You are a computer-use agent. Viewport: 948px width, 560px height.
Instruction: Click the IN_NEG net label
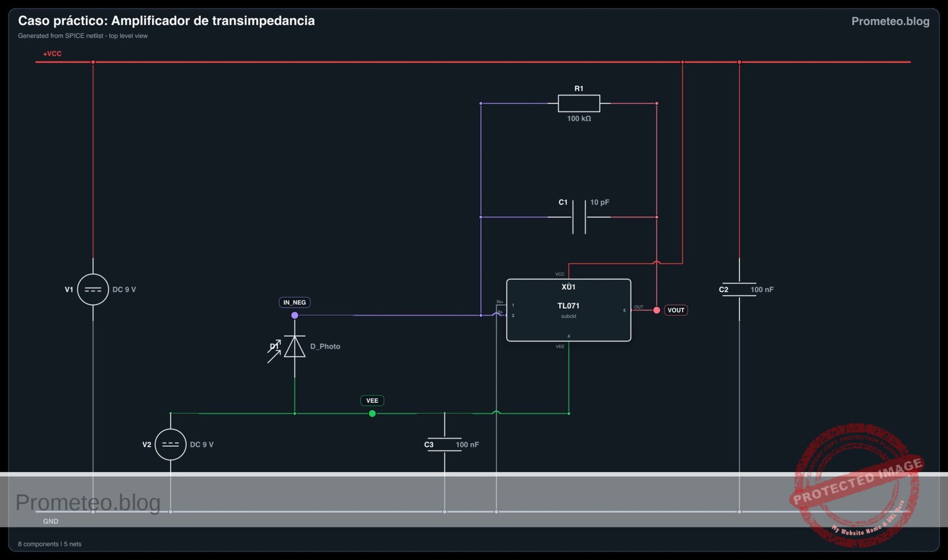(x=294, y=302)
